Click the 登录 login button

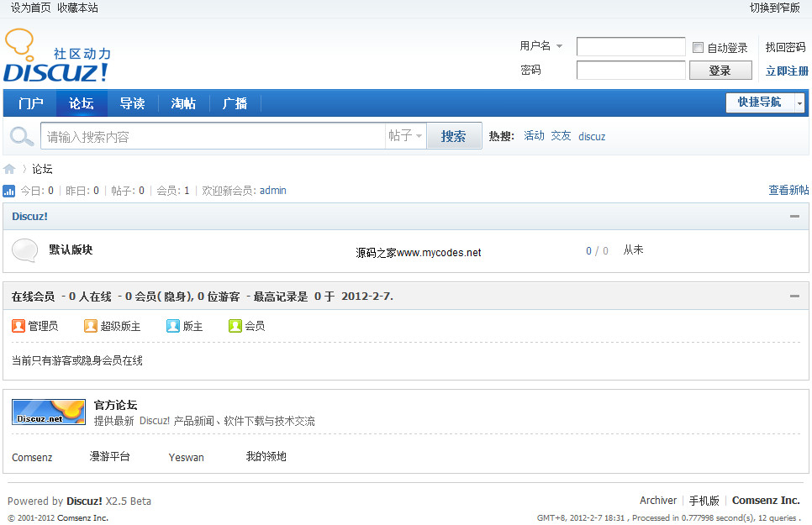(720, 71)
